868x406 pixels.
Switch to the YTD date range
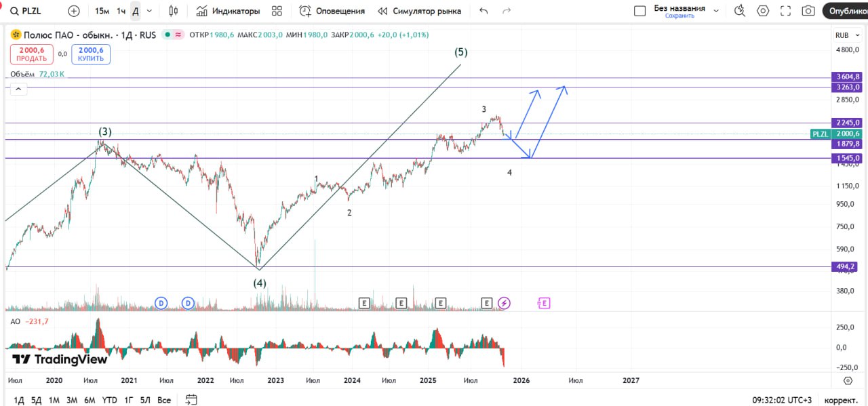109,400
